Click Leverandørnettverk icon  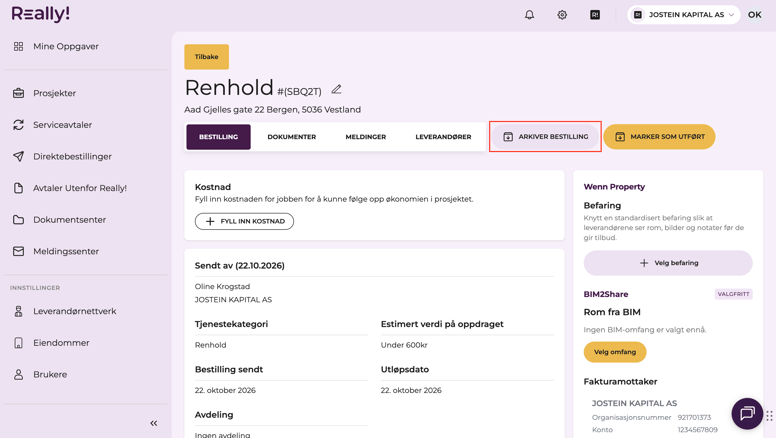click(18, 311)
